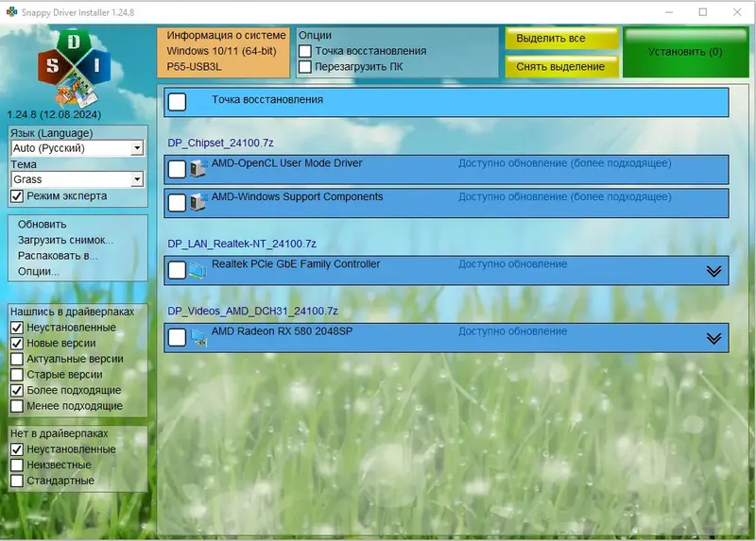The height and width of the screenshot is (541, 756).
Task: Enable Перезагрузить ПК option
Action: tap(304, 66)
